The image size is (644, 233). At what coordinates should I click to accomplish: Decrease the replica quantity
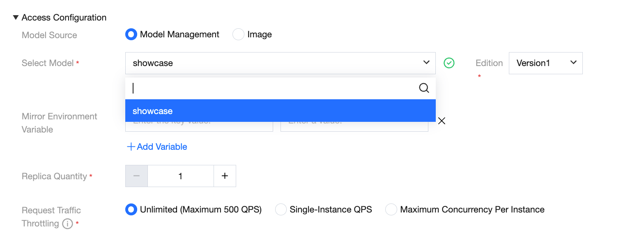[x=137, y=176]
